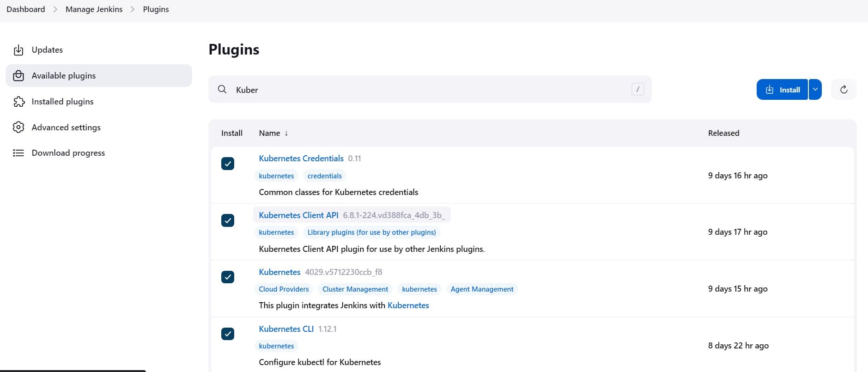The image size is (868, 372).
Task: Click the '9 days 15 hr ago' text
Action: pos(738,289)
